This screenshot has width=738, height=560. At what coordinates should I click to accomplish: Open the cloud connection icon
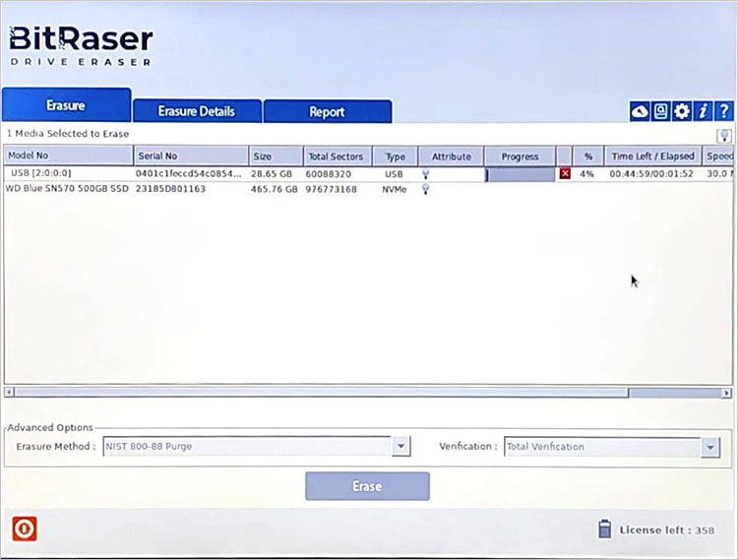pos(640,111)
